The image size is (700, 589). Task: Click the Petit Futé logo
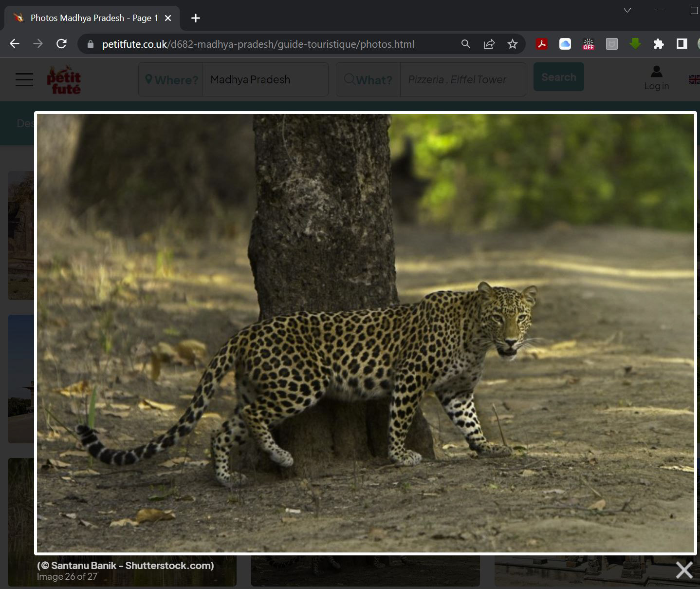(64, 79)
